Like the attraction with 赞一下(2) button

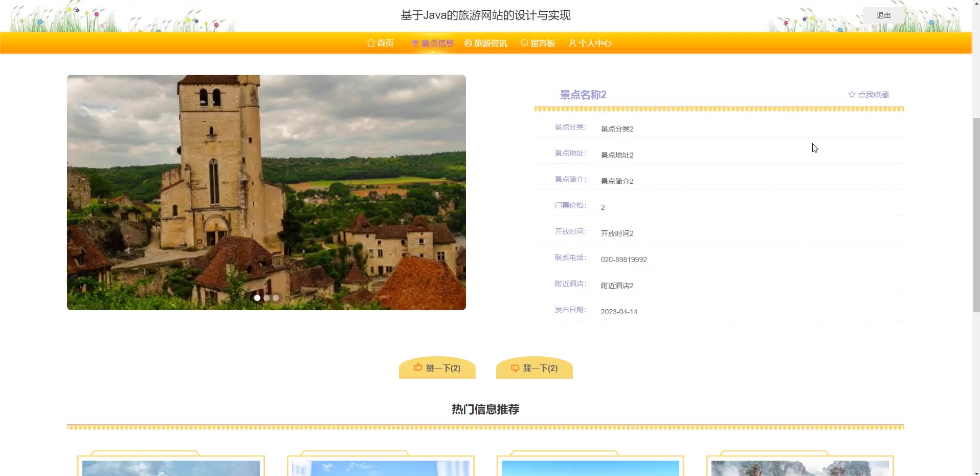(x=437, y=368)
